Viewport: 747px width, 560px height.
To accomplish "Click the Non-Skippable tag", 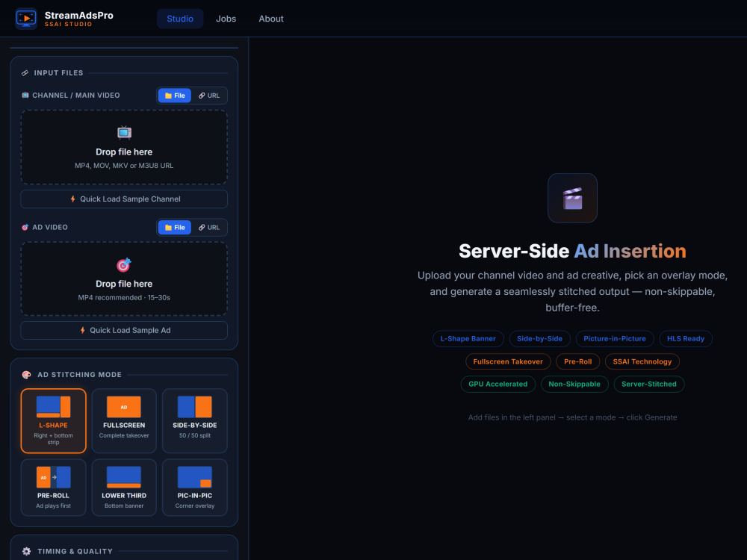I will click(574, 384).
